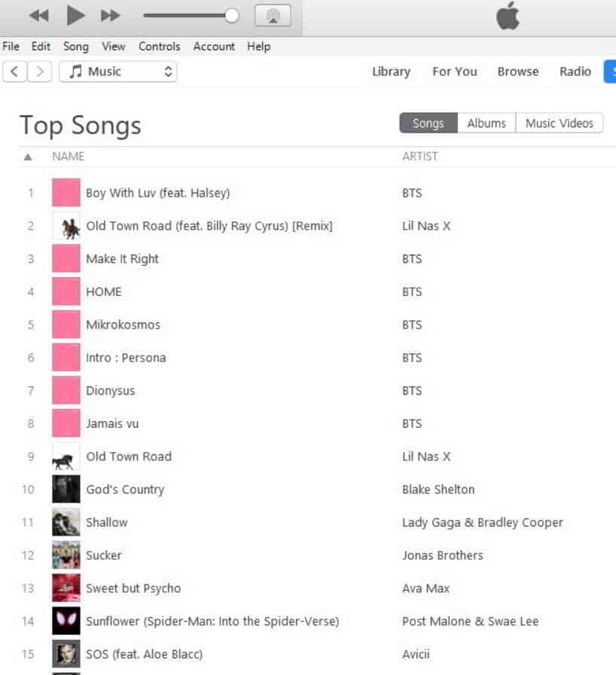Click the Old Town Road Remix artwork
Image resolution: width=616 pixels, height=675 pixels.
point(66,226)
